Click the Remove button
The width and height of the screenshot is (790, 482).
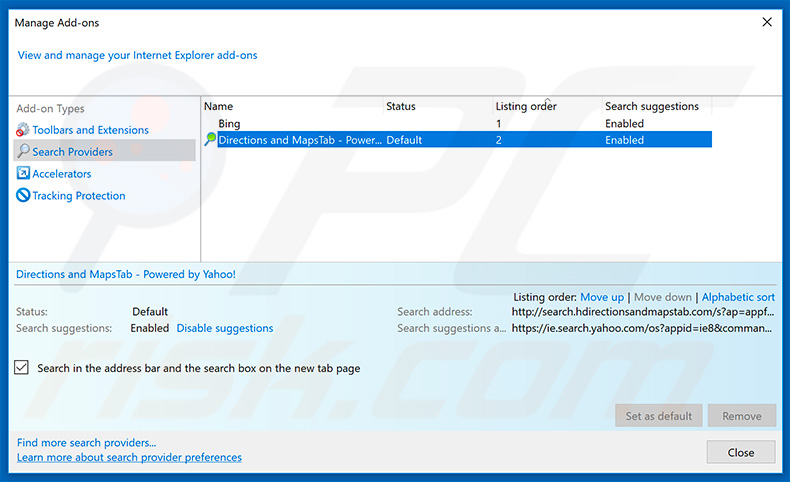point(742,416)
